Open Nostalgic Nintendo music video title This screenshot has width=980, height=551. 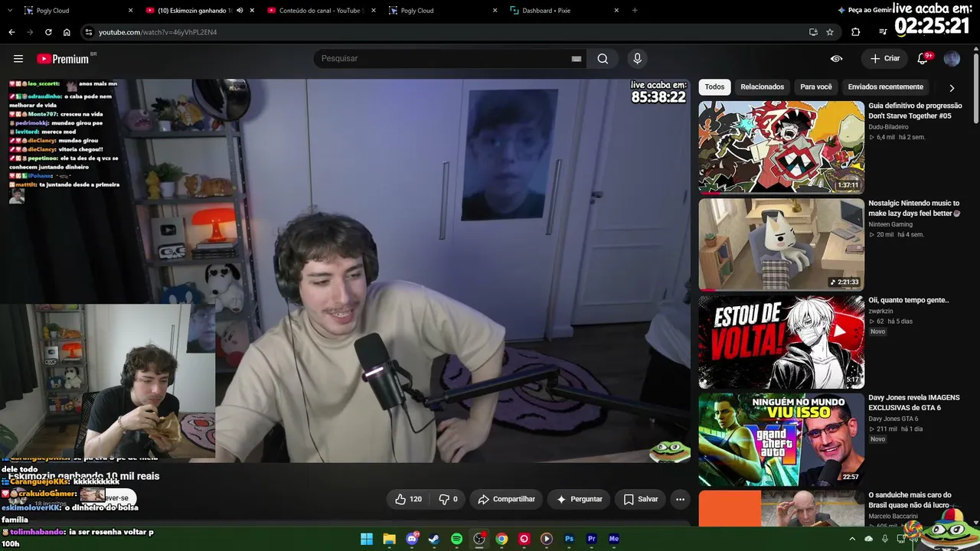coord(914,208)
